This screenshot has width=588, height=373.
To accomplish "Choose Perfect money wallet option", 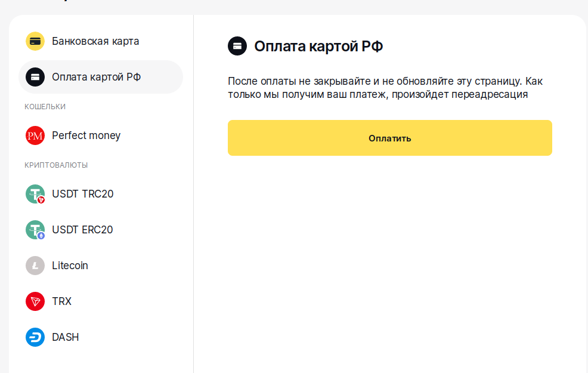I will [86, 135].
